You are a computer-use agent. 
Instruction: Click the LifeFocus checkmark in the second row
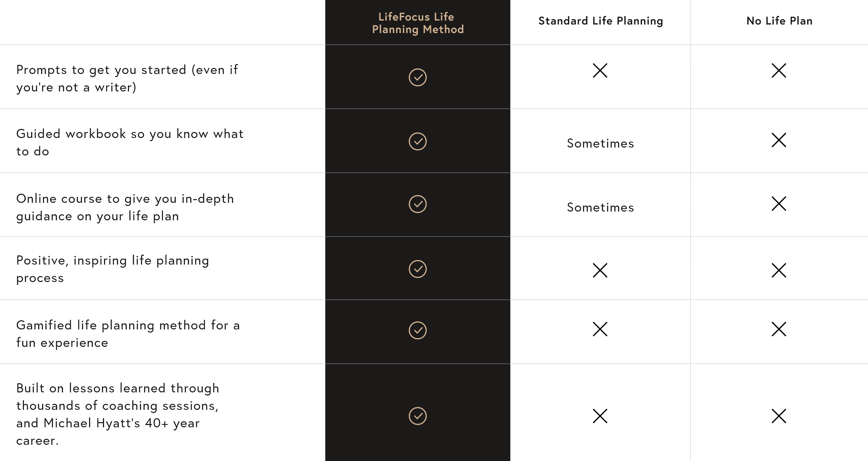pyautogui.click(x=417, y=141)
